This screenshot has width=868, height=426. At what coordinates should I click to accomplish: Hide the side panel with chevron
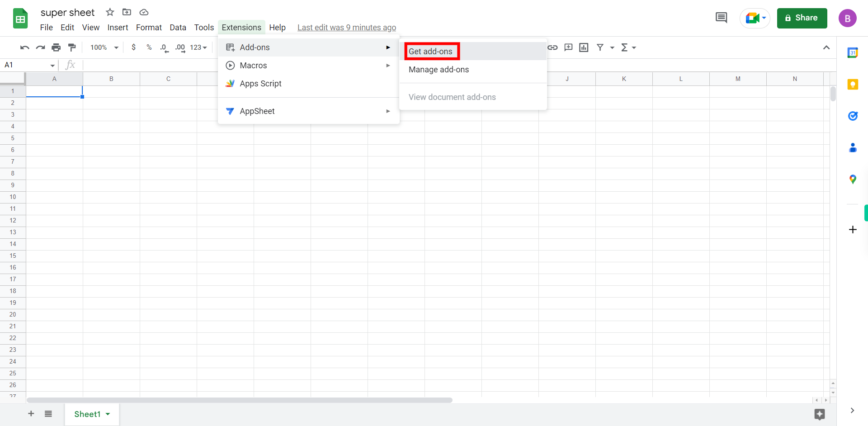[852, 411]
